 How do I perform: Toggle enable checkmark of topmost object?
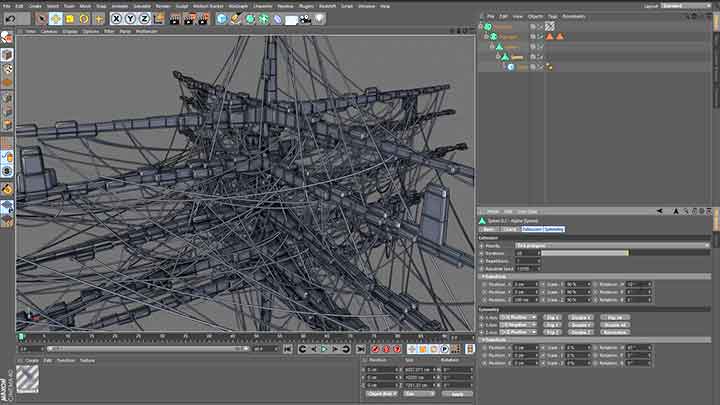coord(540,27)
